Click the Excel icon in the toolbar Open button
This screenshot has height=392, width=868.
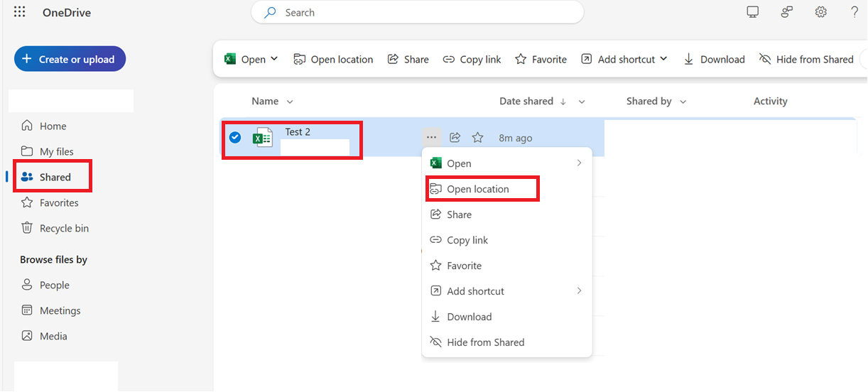pyautogui.click(x=230, y=59)
